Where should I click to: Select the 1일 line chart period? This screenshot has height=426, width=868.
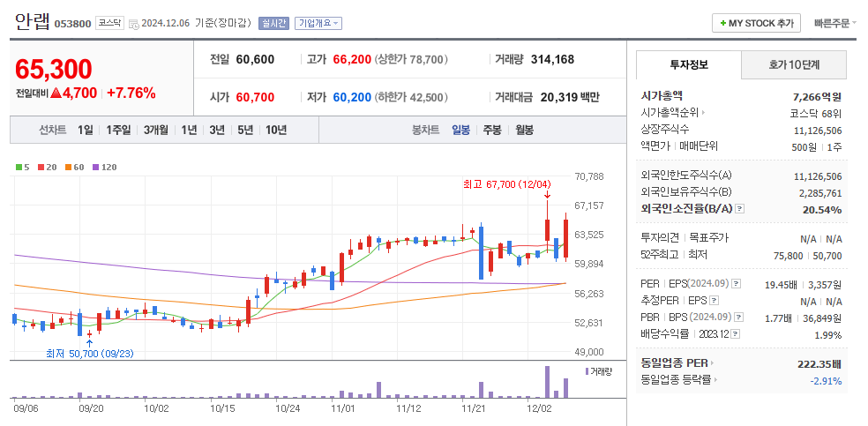[x=86, y=130]
